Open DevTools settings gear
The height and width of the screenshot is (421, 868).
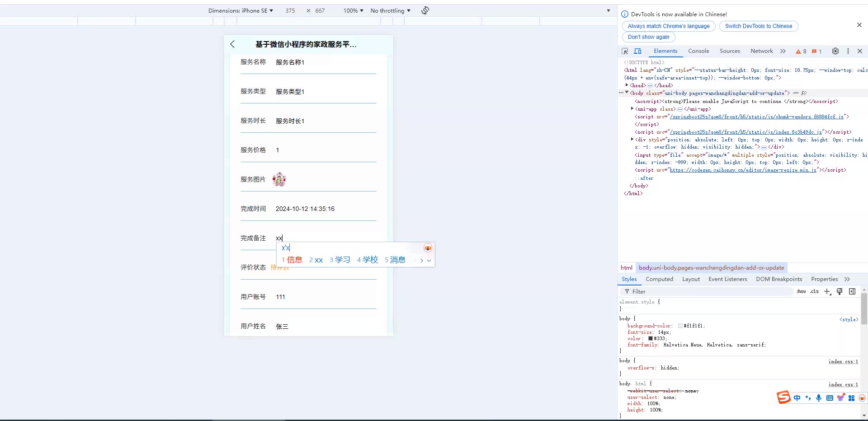[x=835, y=51]
